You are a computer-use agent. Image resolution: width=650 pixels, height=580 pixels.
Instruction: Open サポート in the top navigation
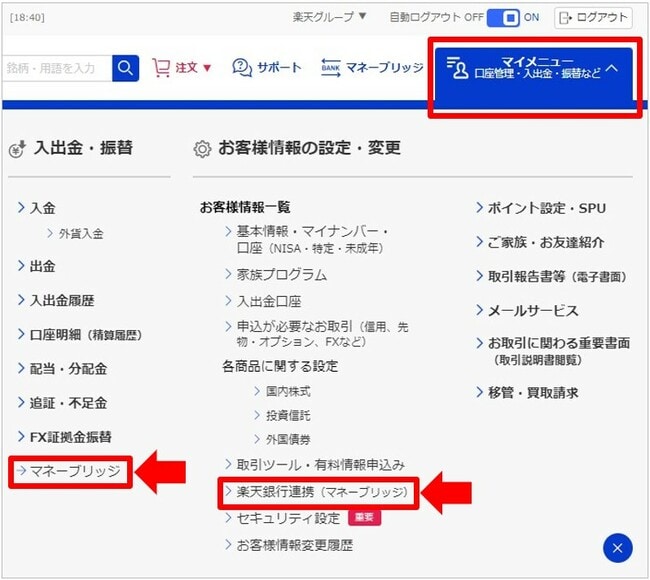(x=279, y=68)
